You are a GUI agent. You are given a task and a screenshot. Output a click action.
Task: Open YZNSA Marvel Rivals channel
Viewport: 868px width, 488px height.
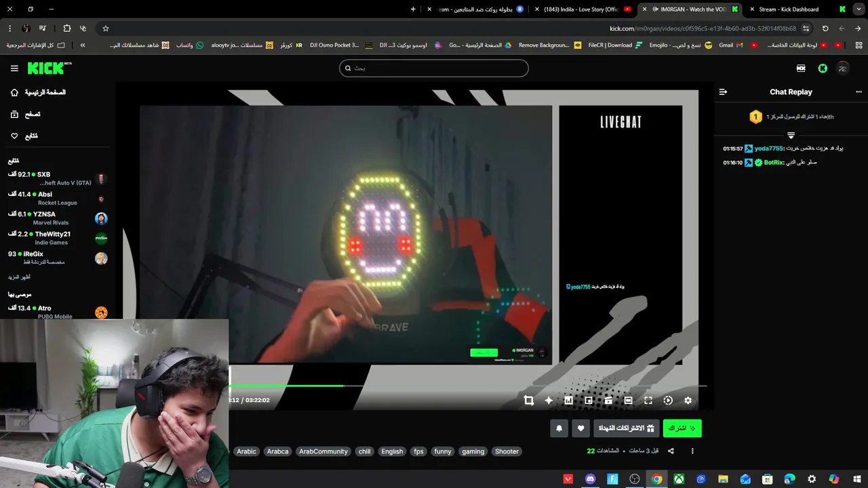coord(58,218)
